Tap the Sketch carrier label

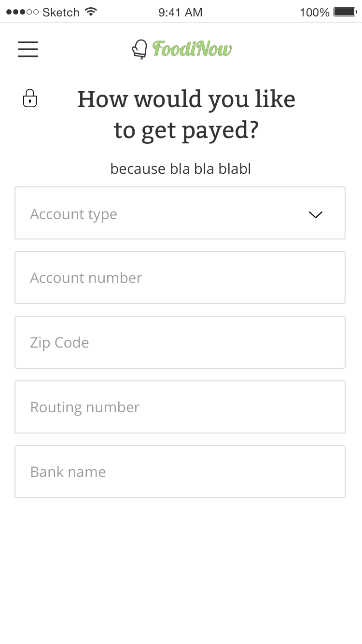[x=61, y=12]
